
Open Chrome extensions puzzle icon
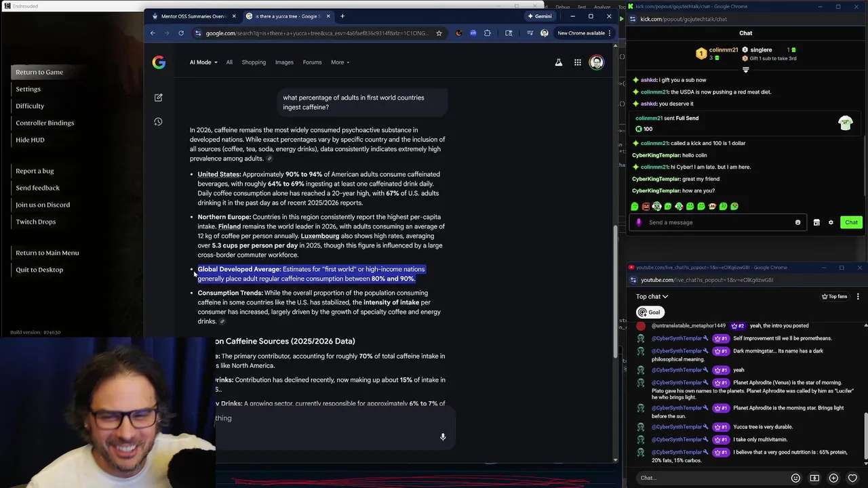click(x=487, y=33)
